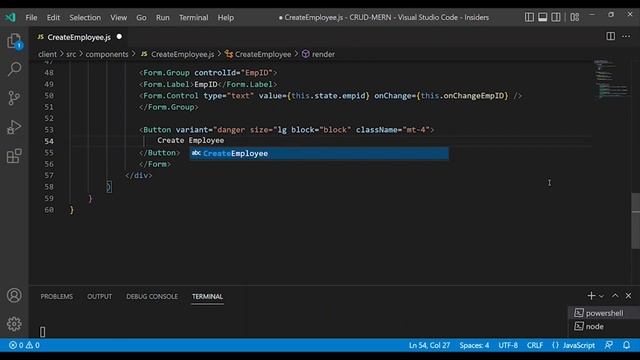The image size is (640, 360).
Task: Click line number 53 in gutter
Action: 49,130
